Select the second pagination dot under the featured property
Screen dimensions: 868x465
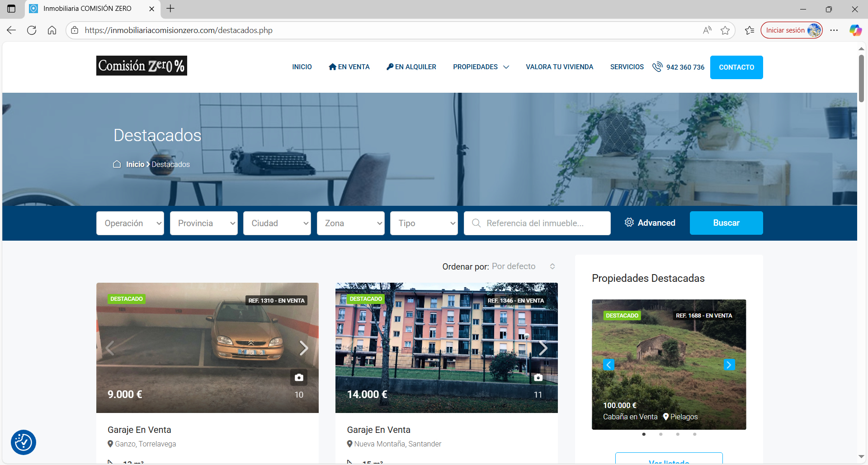[x=660, y=434]
